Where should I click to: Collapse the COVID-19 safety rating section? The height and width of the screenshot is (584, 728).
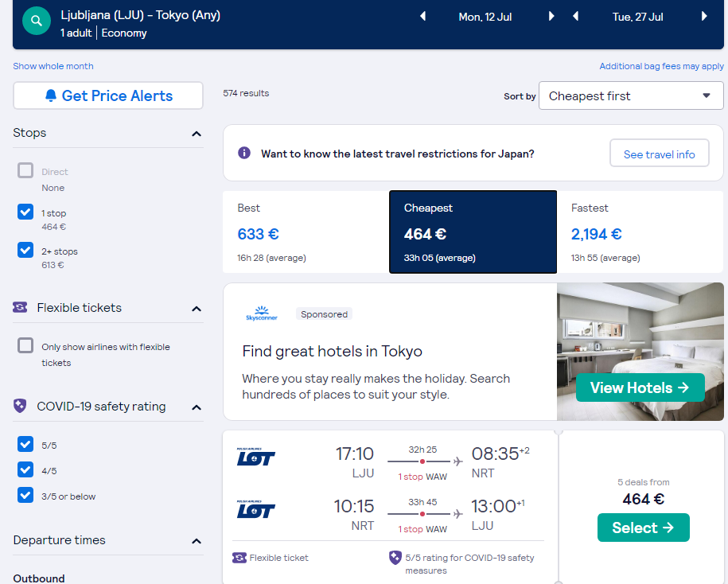[196, 407]
